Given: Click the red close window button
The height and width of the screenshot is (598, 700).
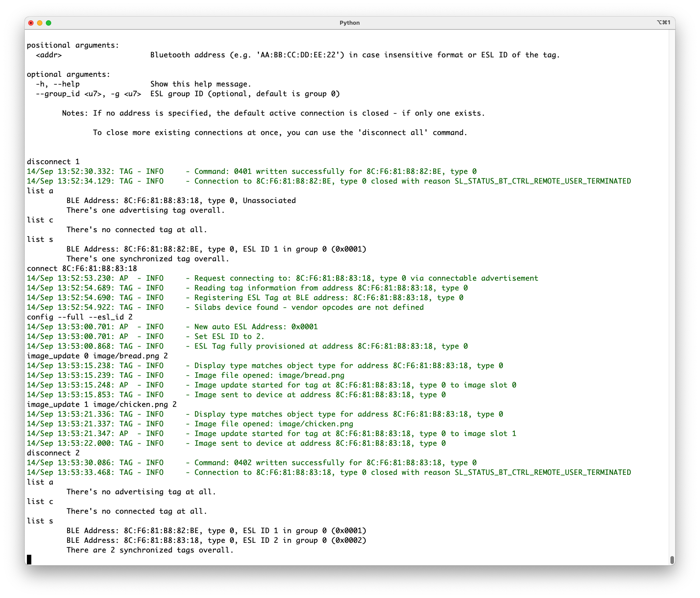Looking at the screenshot, I should [x=31, y=23].
